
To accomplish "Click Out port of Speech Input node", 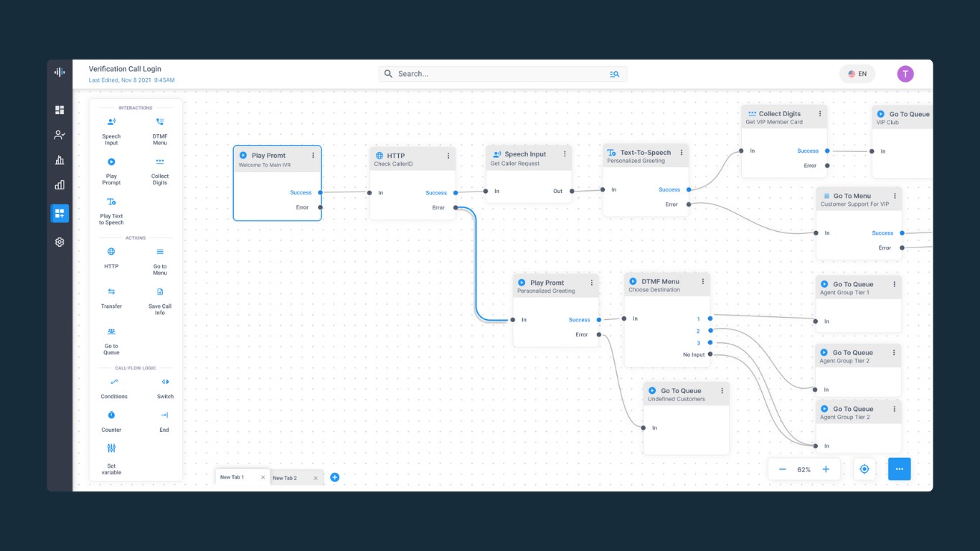I will point(572,191).
